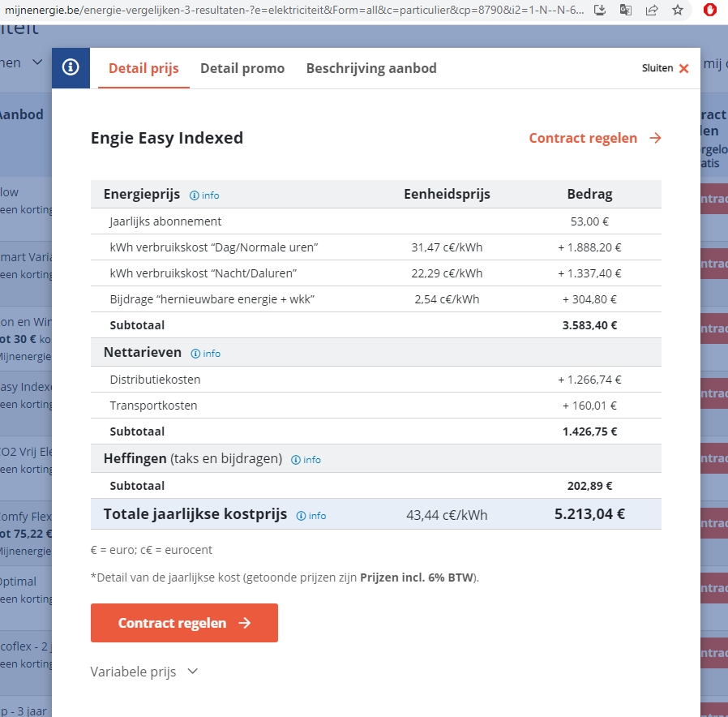The image size is (728, 717).
Task: Click the Dag/Normale uren verbruikskost row
Action: (376, 247)
